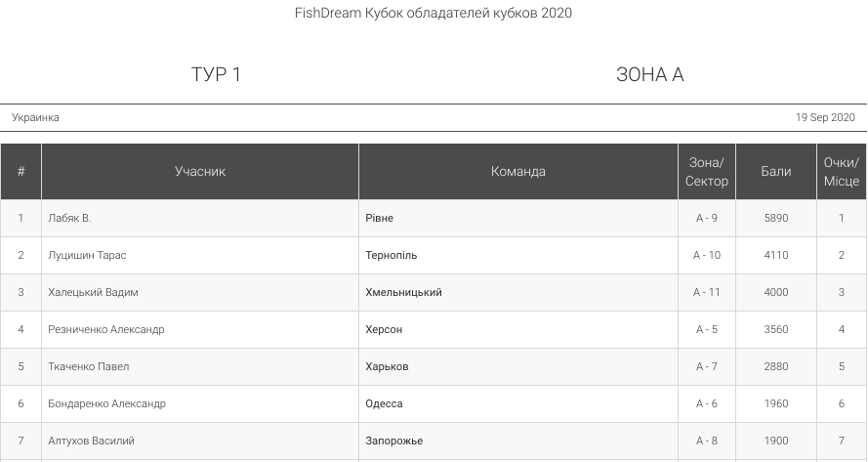Open team link Хмельницький

[x=403, y=292]
